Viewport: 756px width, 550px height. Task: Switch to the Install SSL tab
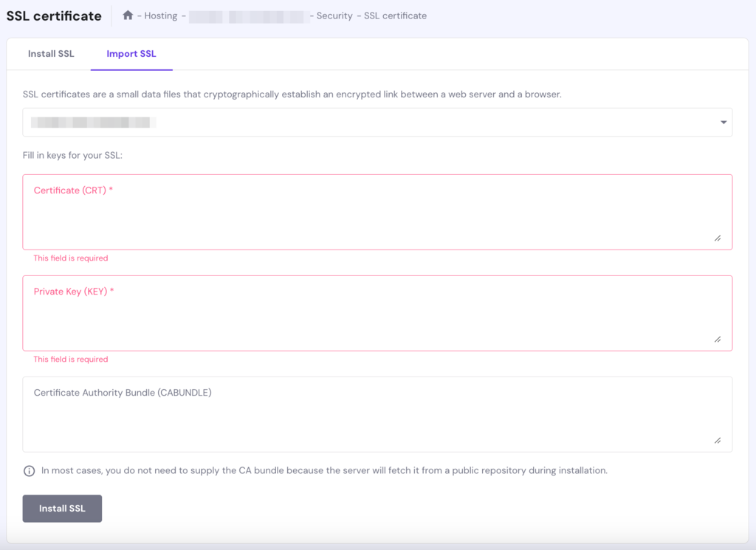click(x=51, y=53)
